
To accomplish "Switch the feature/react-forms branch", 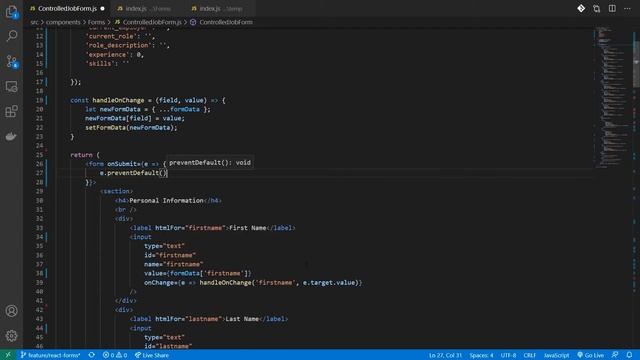I will [50, 355].
